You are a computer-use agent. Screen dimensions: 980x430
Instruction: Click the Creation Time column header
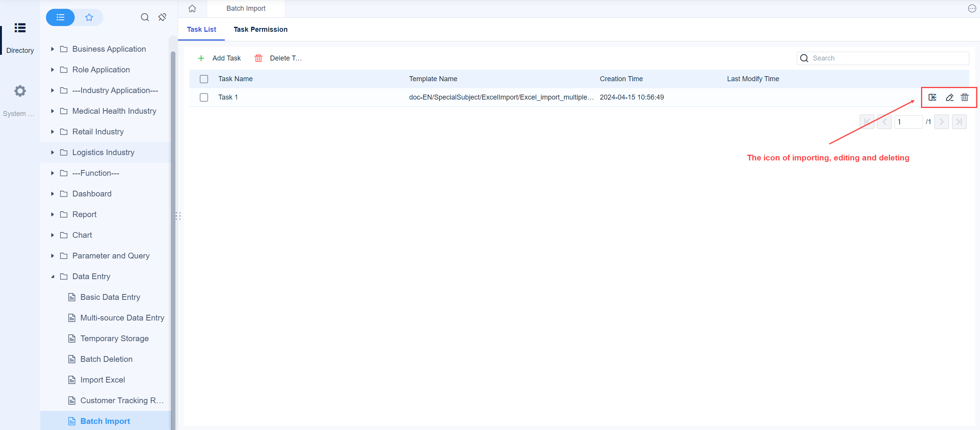coord(621,79)
